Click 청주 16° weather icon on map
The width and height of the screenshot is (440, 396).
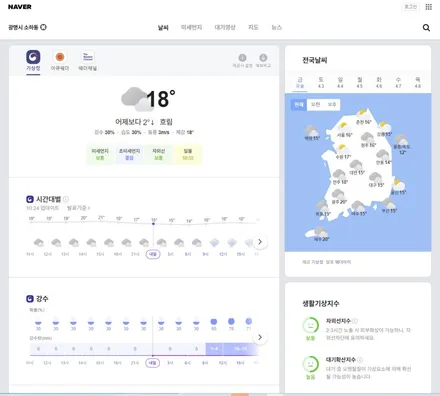coord(367,137)
